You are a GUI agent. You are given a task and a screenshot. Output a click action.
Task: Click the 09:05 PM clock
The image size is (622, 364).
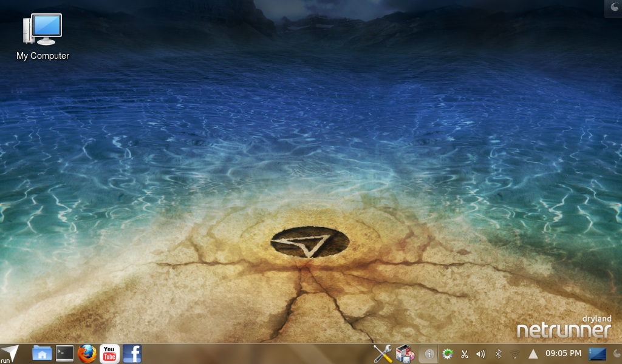563,353
